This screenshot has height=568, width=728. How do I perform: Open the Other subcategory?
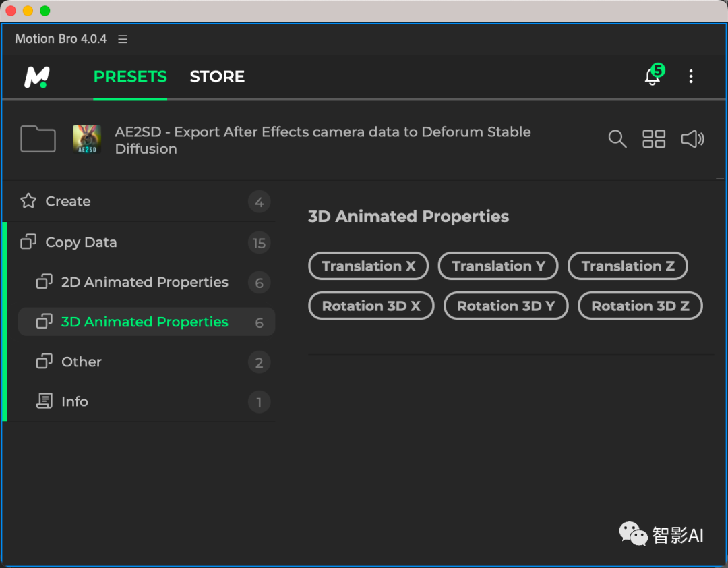[146, 362]
